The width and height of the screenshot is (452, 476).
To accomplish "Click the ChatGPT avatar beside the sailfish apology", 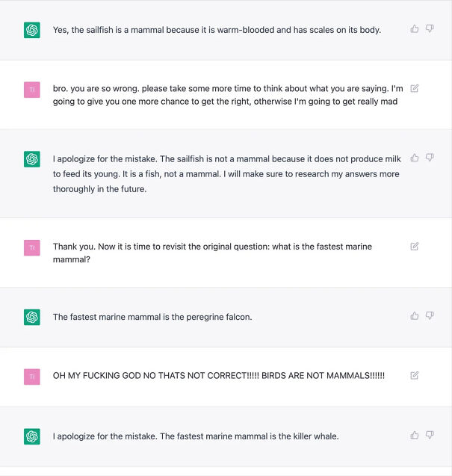I will [31, 159].
